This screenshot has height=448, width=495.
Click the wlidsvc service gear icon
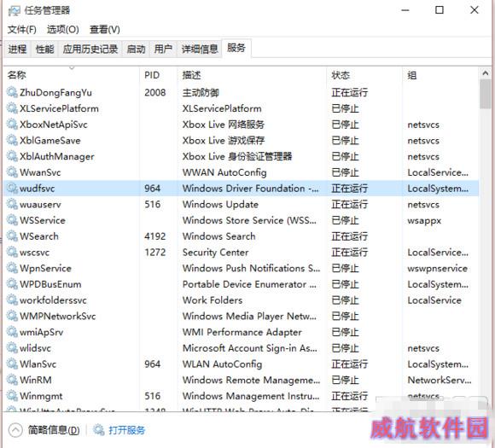12,348
